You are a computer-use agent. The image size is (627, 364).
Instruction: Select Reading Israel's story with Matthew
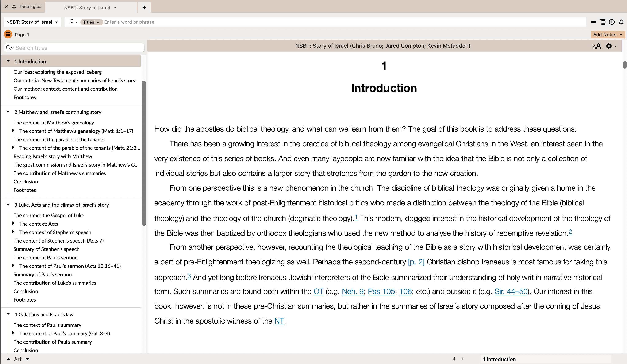coord(53,156)
